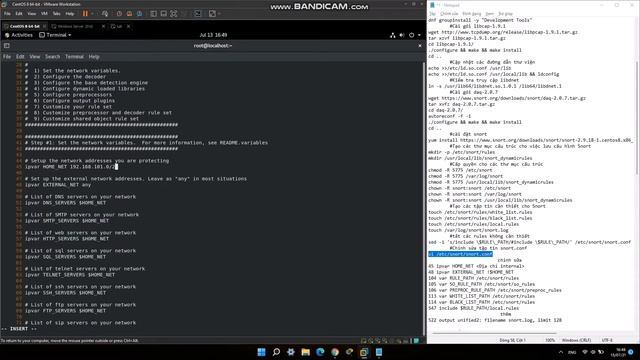The height and width of the screenshot is (360, 640).
Task: Click VMware enter full screen icon
Action: [173, 13]
